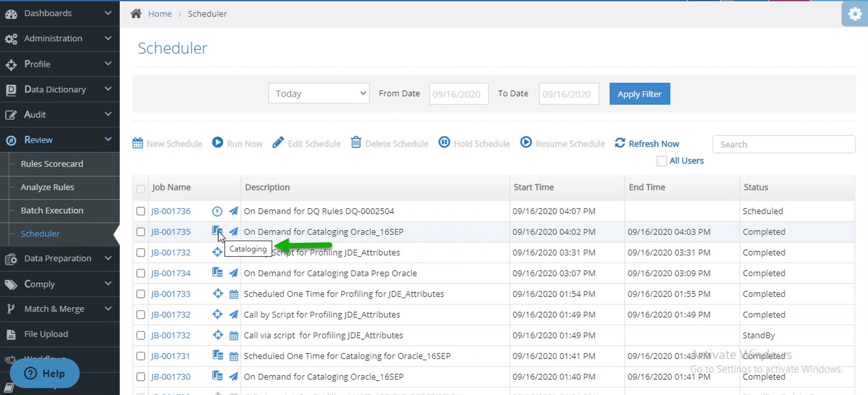Viewport: 868px width, 395px height.
Task: Check the box for job JB-001733
Action: (141, 294)
